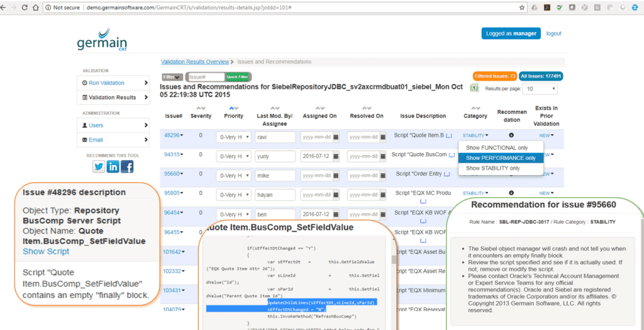Open priority dropdown for issue 94315
Screen dimensions: 644x330
[233, 156]
